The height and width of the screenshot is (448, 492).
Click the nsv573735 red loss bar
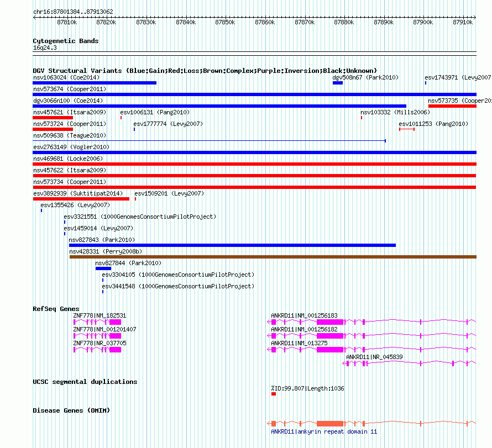(x=452, y=106)
